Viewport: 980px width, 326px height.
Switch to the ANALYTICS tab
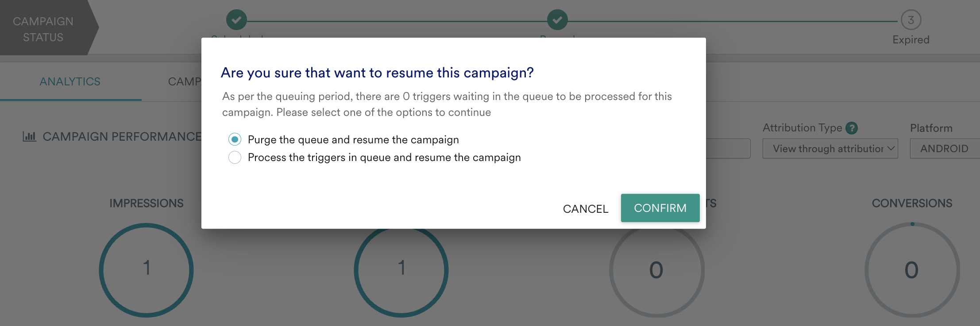[x=69, y=81]
